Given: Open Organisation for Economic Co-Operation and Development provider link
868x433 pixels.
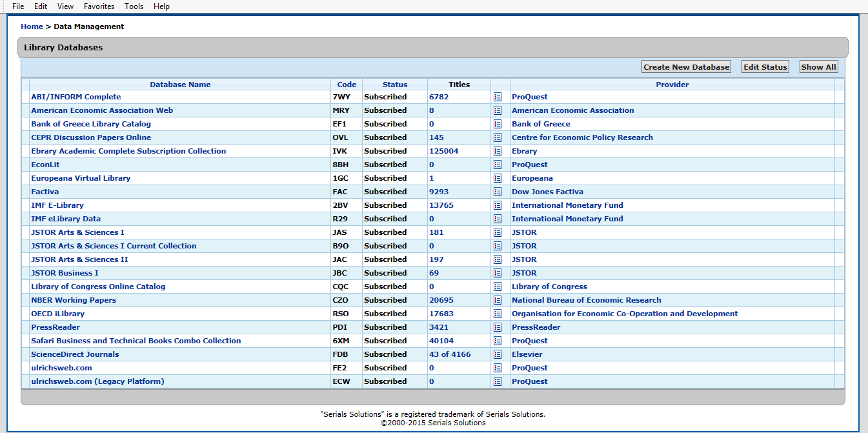Looking at the screenshot, I should coord(625,314).
